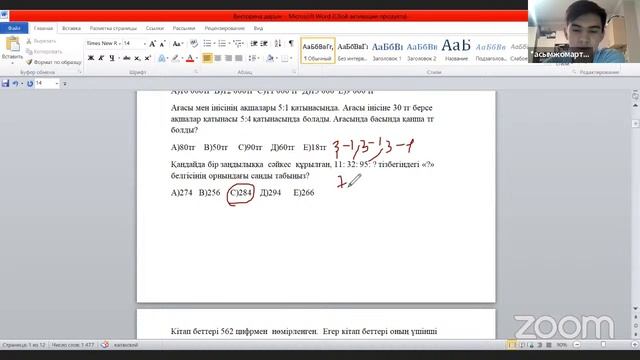Click the Copy (Копировать) button
This screenshot has height=360, width=640.
pyautogui.click(x=44, y=51)
